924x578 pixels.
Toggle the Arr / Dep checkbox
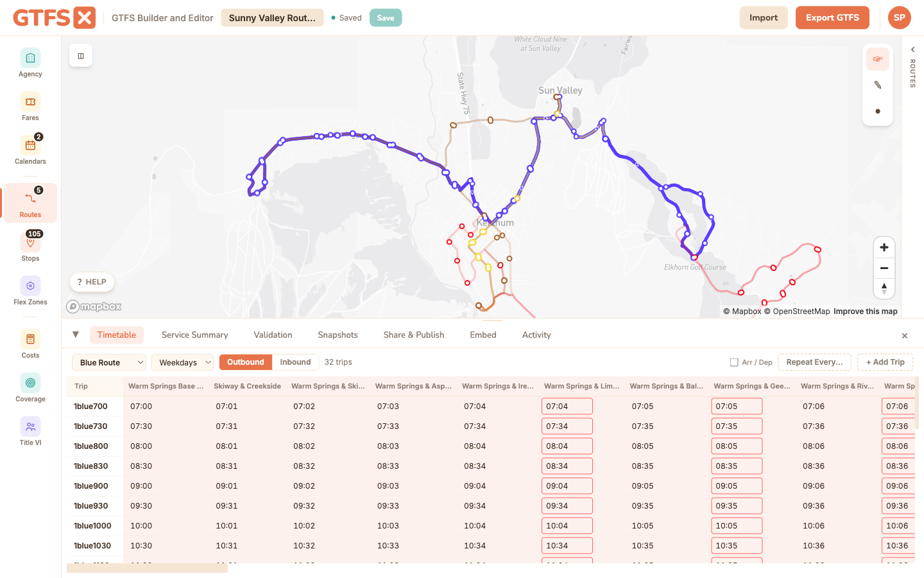coord(734,362)
